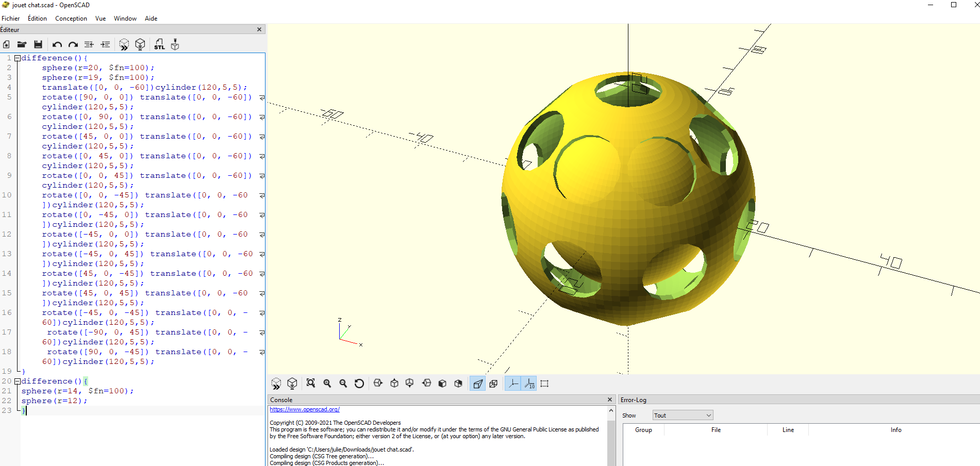Unindent selected code in the editor toolbar
The height and width of the screenshot is (466, 980).
[x=89, y=44]
